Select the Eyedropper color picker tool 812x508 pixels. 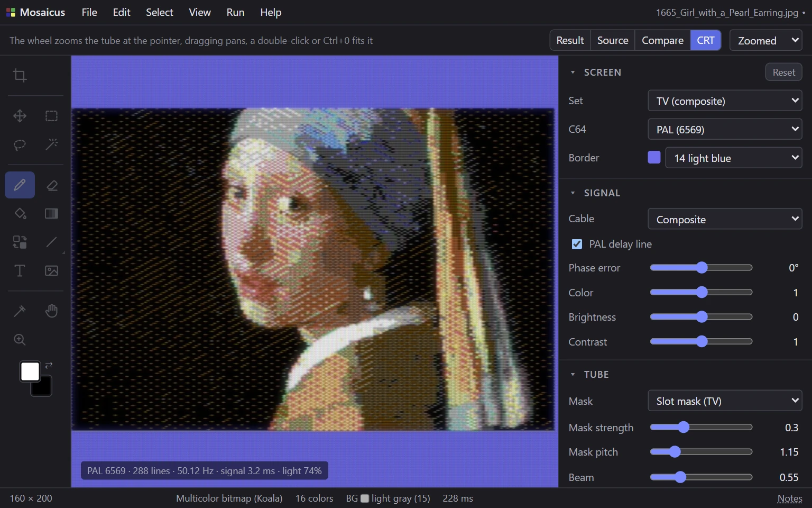pyautogui.click(x=20, y=311)
